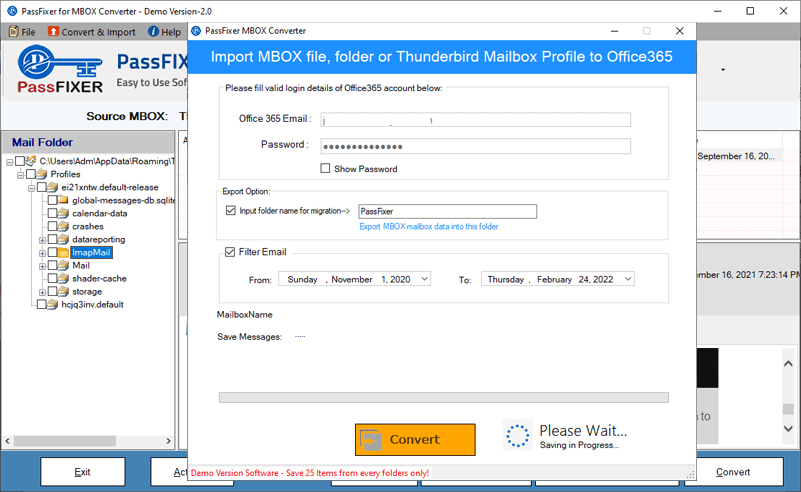This screenshot has width=801, height=492.
Task: Select the global-messages-db.sqlite folder icon
Action: tap(63, 200)
